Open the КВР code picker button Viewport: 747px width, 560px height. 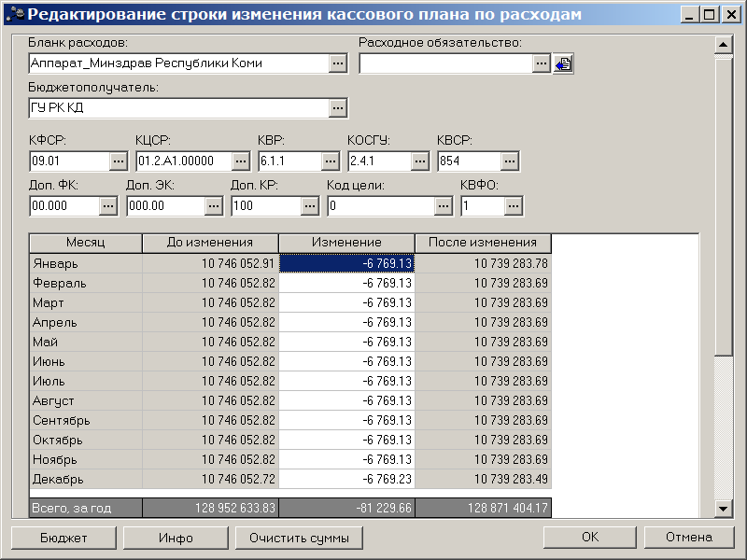point(331,161)
